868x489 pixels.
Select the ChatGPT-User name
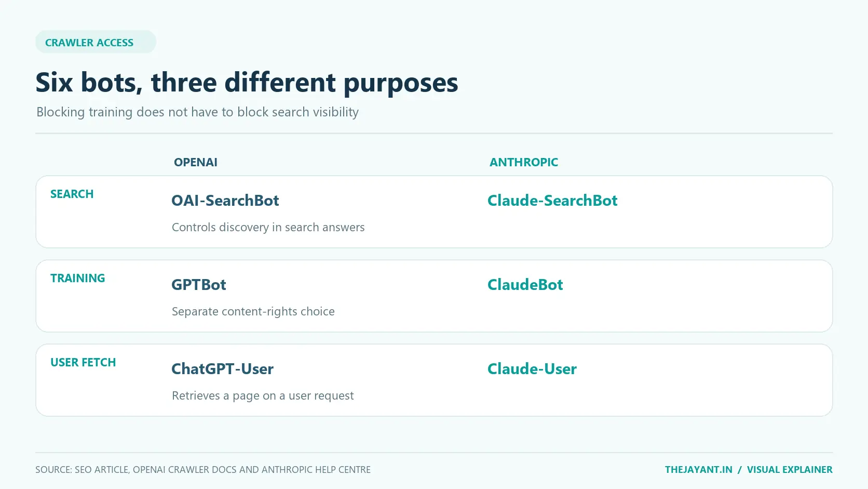click(222, 369)
